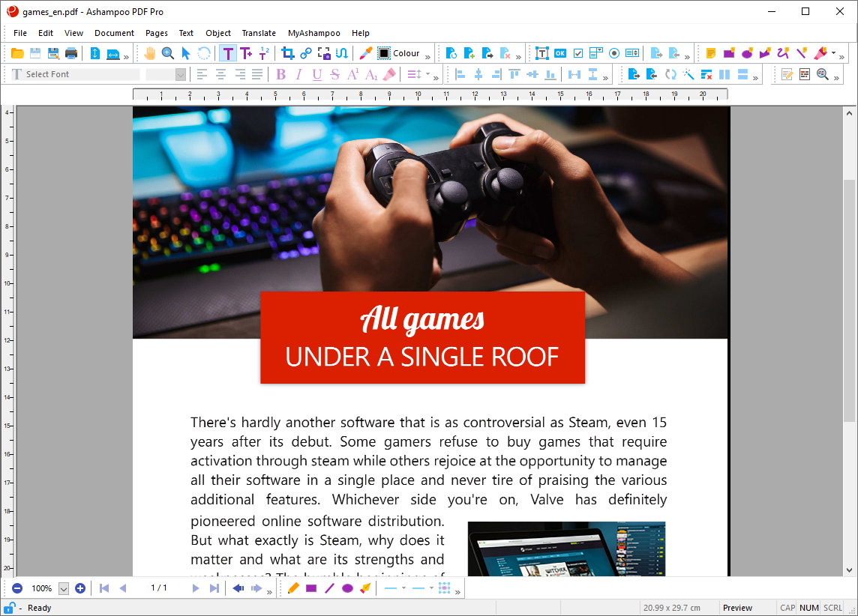Click the black Colour swatch
Image resolution: width=858 pixels, height=616 pixels.
coord(384,53)
